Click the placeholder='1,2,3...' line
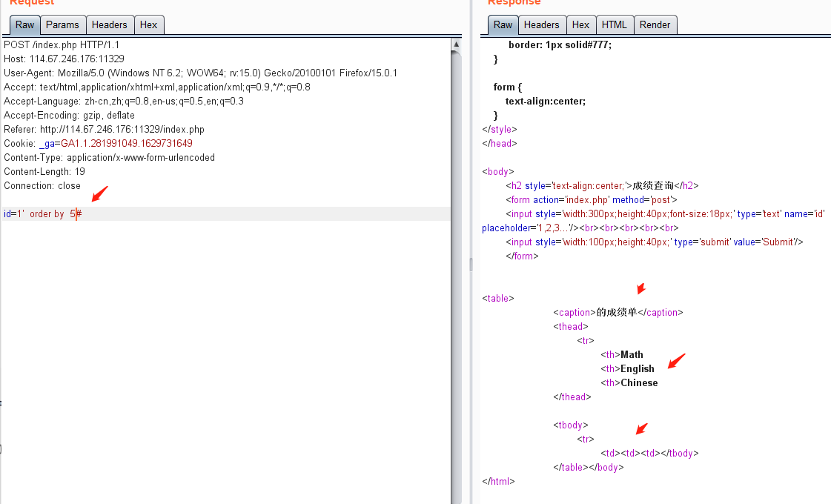The height and width of the screenshot is (504, 831). tap(580, 228)
